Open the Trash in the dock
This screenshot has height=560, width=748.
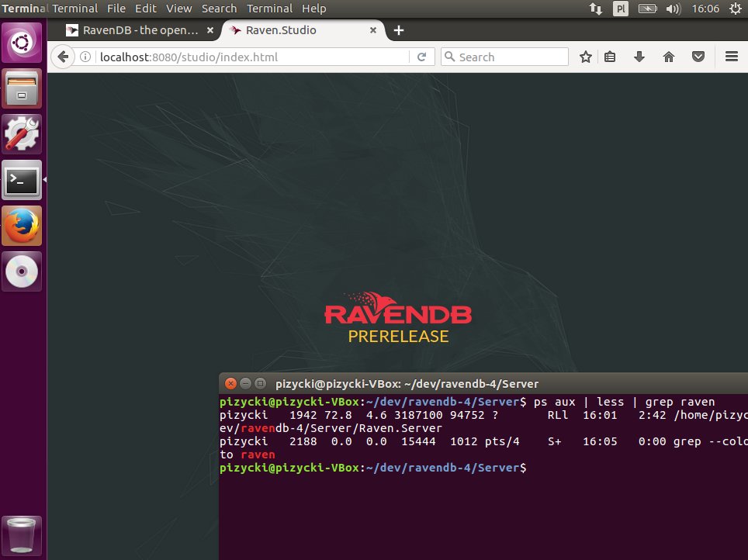[x=22, y=536]
